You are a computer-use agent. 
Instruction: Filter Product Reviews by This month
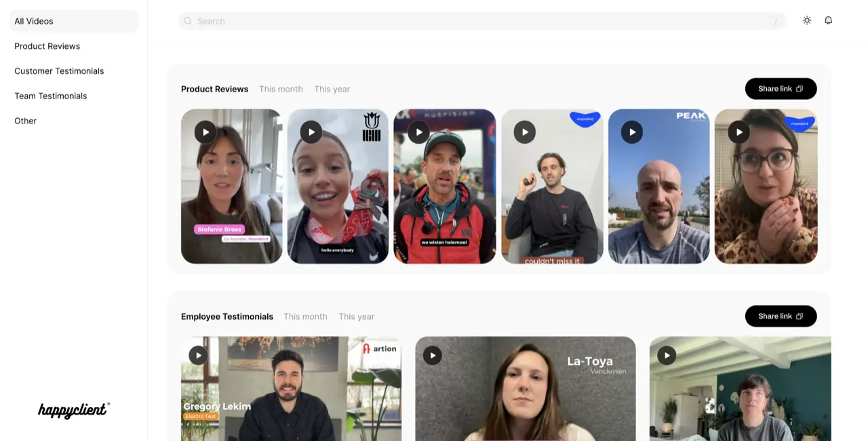pos(281,89)
